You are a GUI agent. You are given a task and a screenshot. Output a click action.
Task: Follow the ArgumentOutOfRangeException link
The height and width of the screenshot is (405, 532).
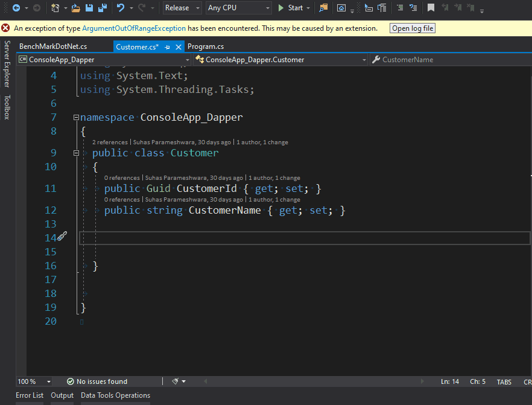point(134,28)
